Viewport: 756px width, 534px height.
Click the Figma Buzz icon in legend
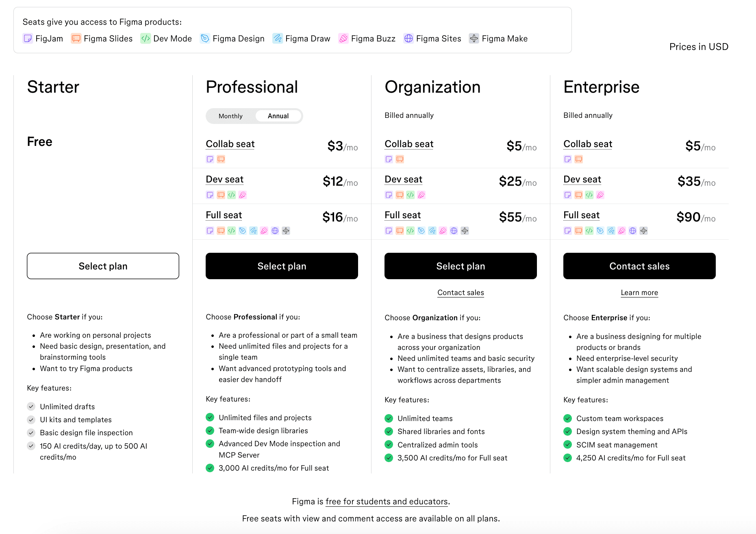343,39
